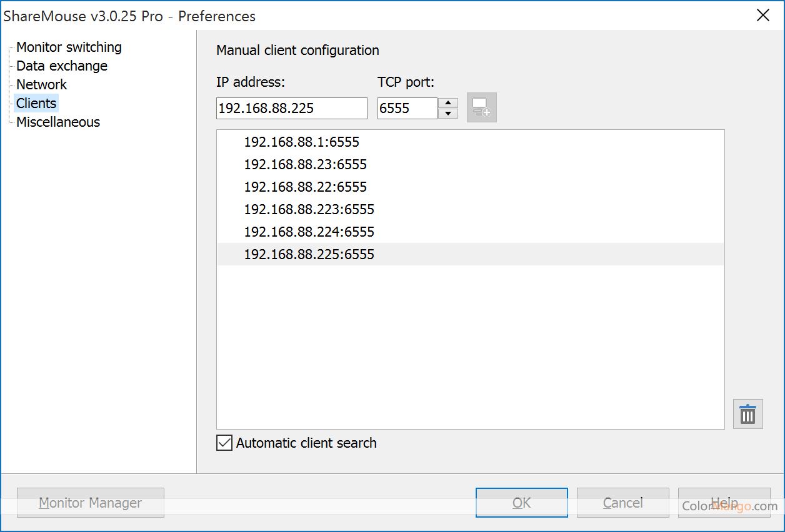The width and height of the screenshot is (785, 532).
Task: Select client 192.168.88.224:6555
Action: pos(470,232)
